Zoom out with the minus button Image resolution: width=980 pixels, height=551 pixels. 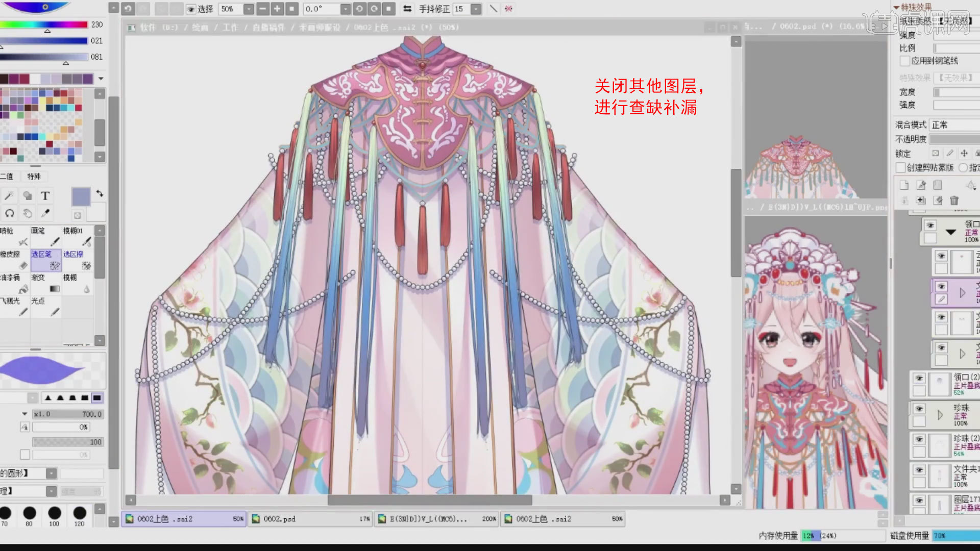pyautogui.click(x=262, y=9)
